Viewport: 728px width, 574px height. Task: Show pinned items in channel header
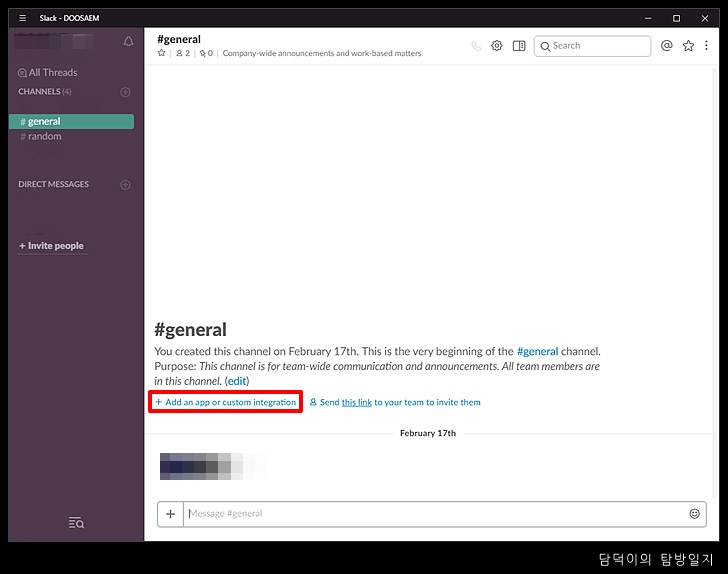[206, 53]
